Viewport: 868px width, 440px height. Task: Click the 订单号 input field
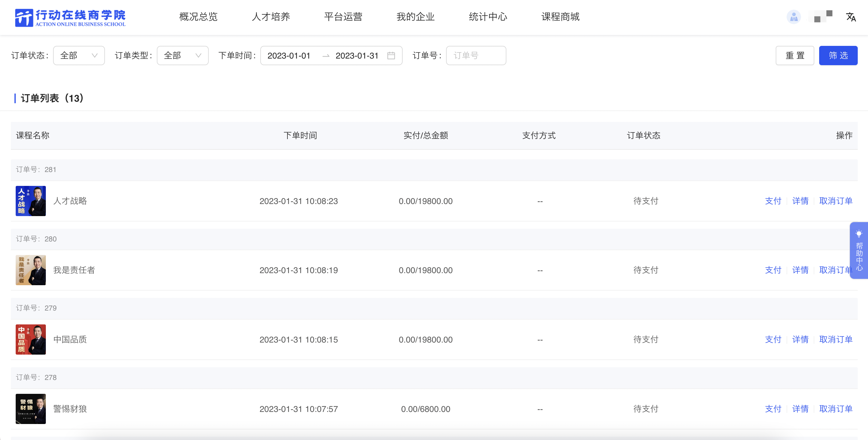click(x=476, y=55)
